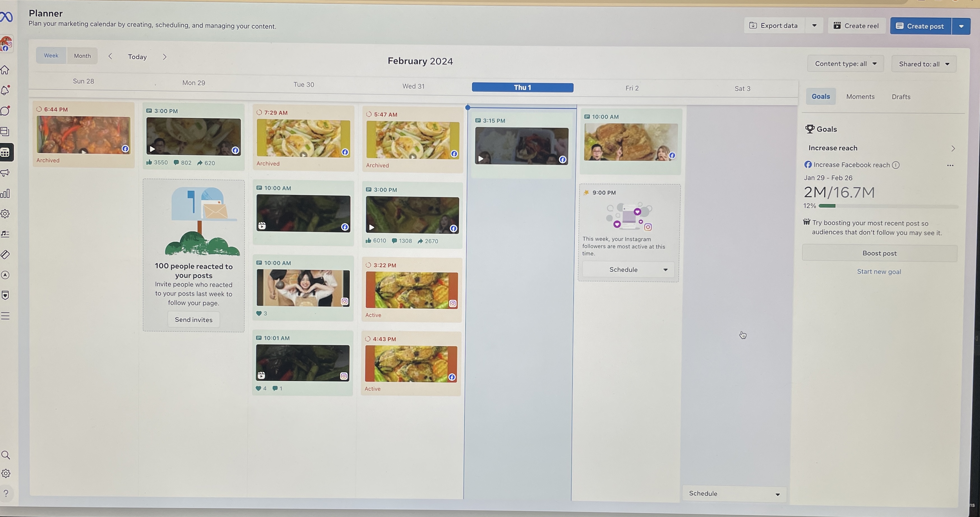Viewport: 980px width, 517px height.
Task: Open Shared to: all dropdown
Action: point(924,64)
